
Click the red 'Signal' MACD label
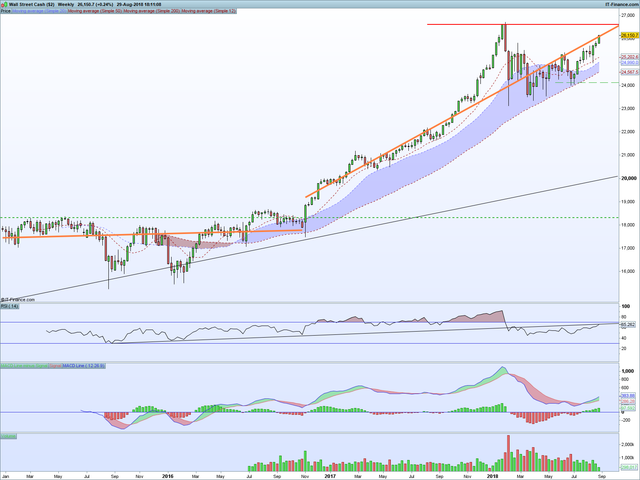point(56,366)
